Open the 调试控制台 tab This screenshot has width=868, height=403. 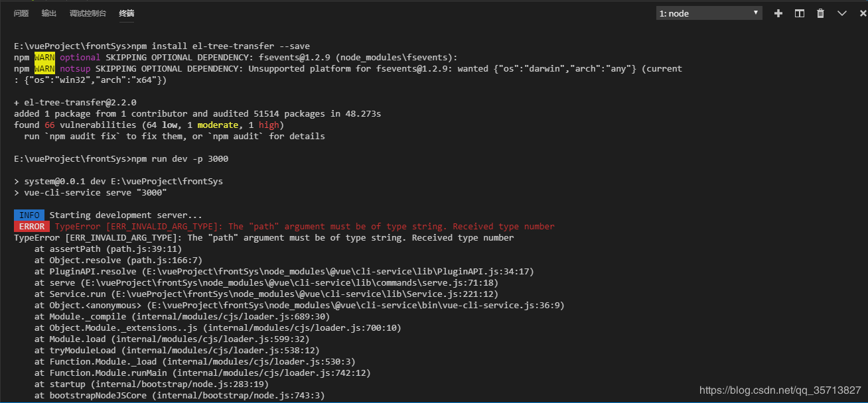click(x=88, y=13)
